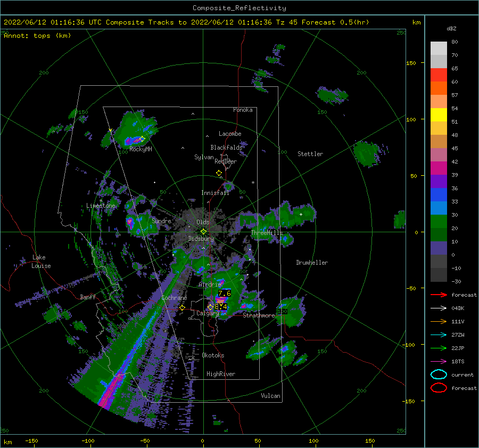Click the Annot: tops (km) label
This screenshot has width=479, height=448.
37,36
